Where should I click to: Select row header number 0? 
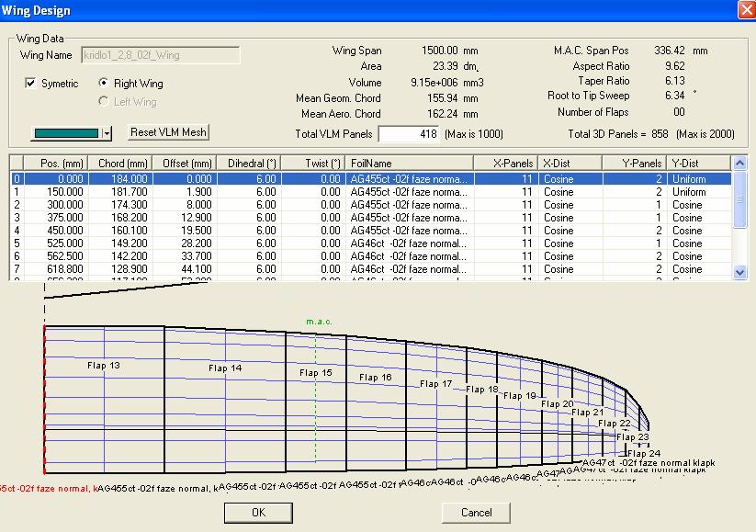tap(17, 179)
